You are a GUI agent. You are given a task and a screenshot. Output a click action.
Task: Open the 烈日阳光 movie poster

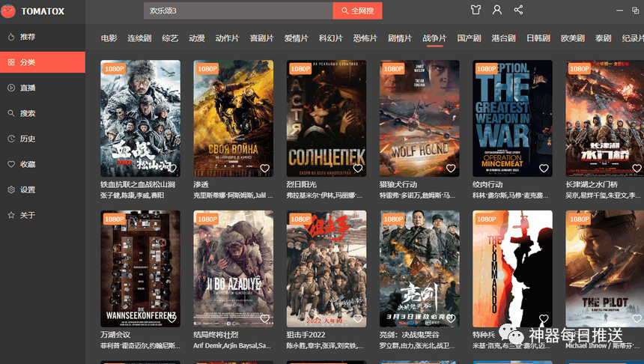point(326,118)
